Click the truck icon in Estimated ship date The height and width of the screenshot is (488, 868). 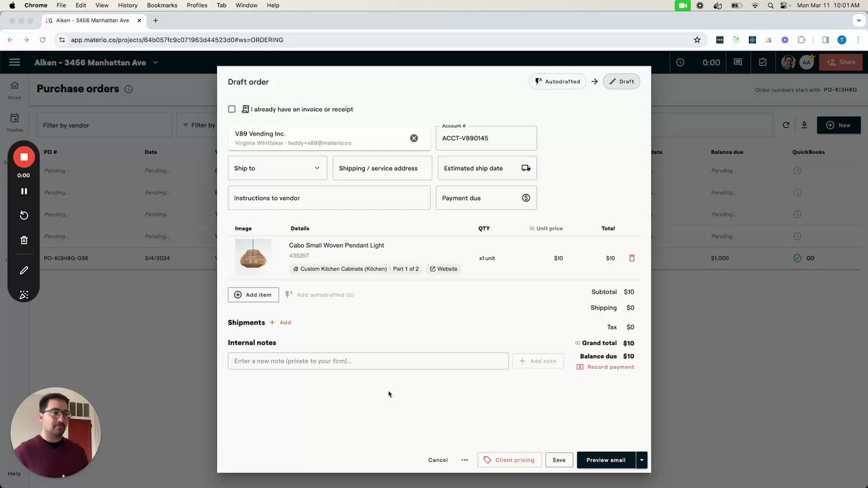click(526, 168)
